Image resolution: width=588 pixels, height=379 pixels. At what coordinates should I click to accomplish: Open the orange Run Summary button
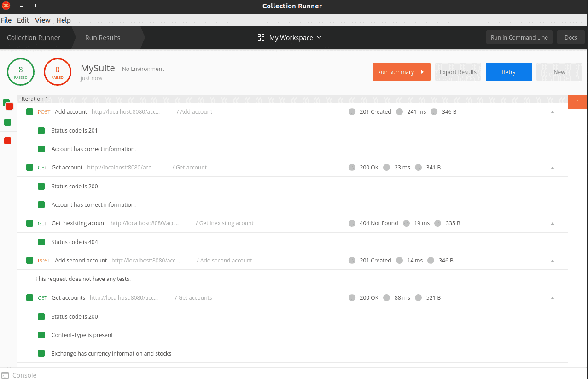[x=401, y=72]
